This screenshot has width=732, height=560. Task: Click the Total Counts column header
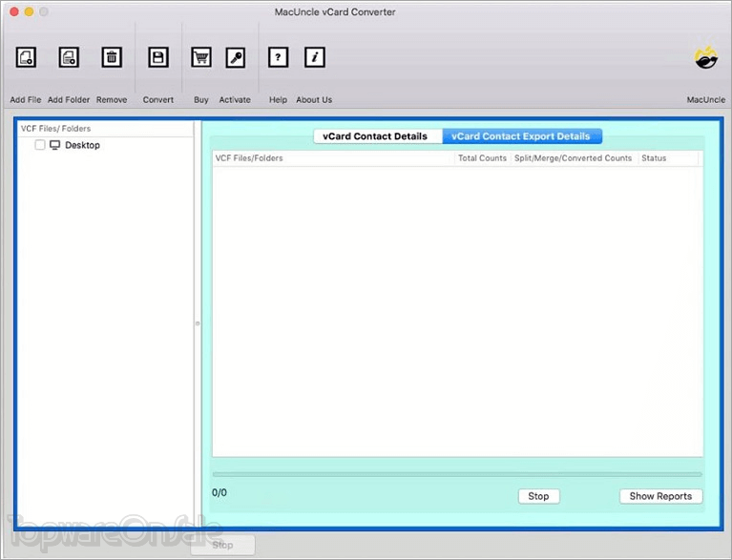(482, 158)
